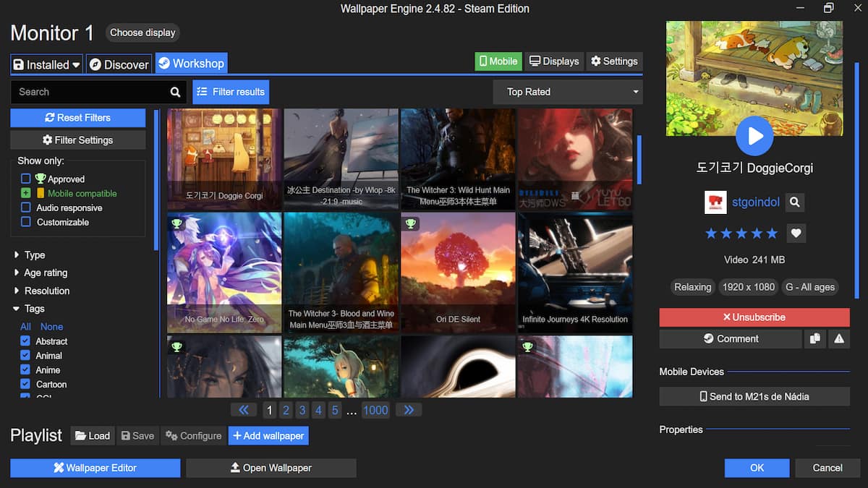Click the stgoindol author avatar
The width and height of the screenshot is (868, 488).
click(x=715, y=202)
